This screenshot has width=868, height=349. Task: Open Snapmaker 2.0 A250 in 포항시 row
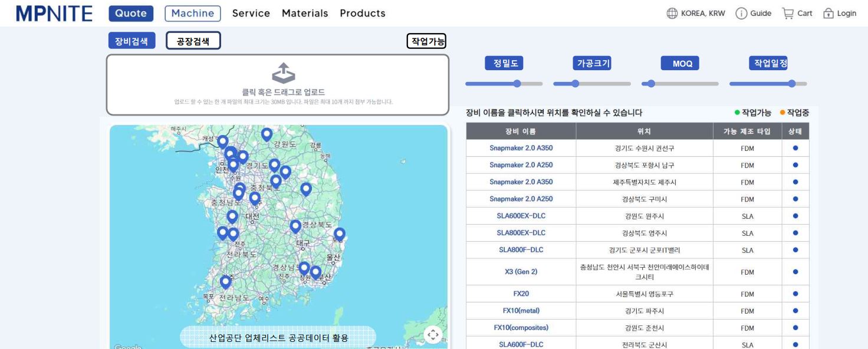pyautogui.click(x=521, y=165)
